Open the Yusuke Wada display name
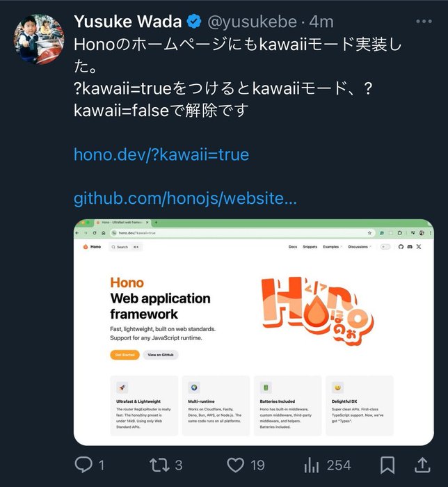The width and height of the screenshot is (448, 487). click(127, 22)
